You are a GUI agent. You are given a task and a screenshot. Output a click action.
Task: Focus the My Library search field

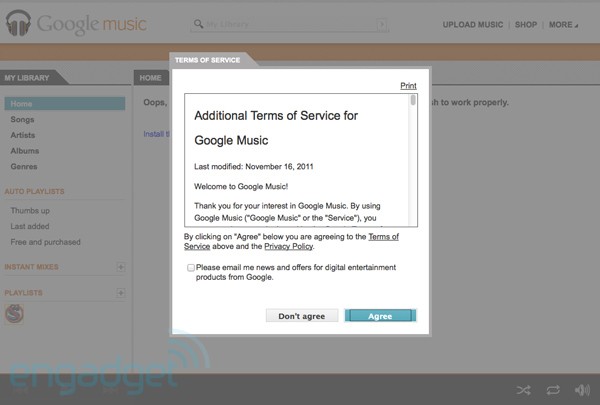291,24
